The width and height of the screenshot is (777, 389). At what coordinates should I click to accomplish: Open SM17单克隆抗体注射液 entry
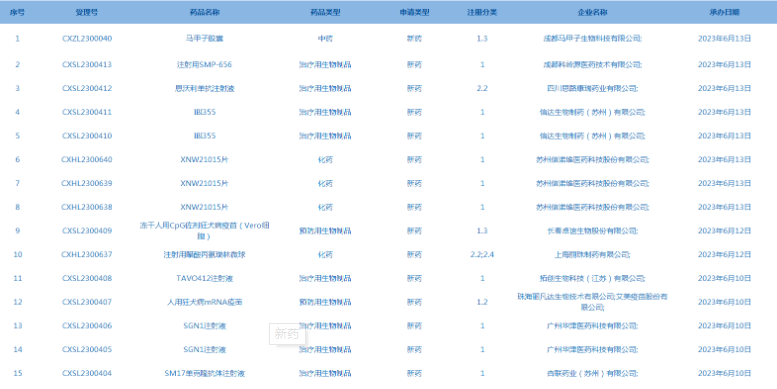(205, 373)
